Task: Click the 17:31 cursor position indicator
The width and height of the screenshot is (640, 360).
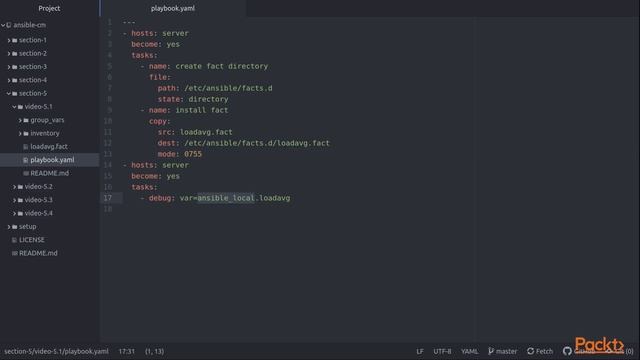Action: [127, 351]
